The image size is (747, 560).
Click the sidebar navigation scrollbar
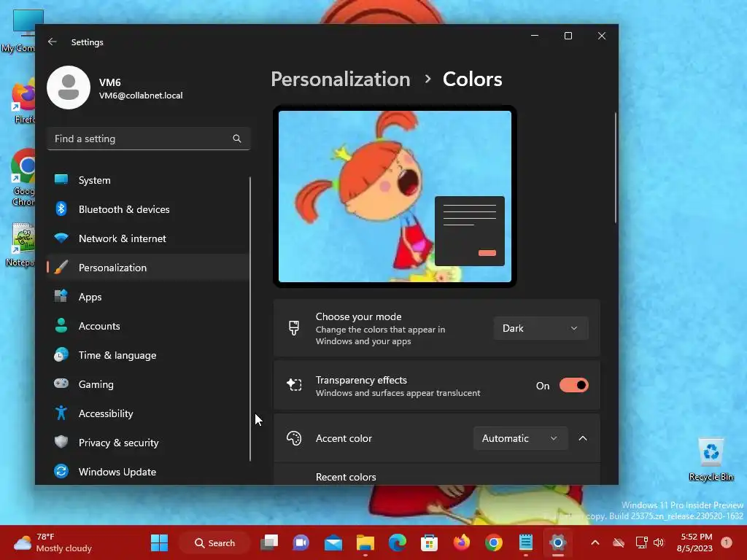tap(250, 319)
